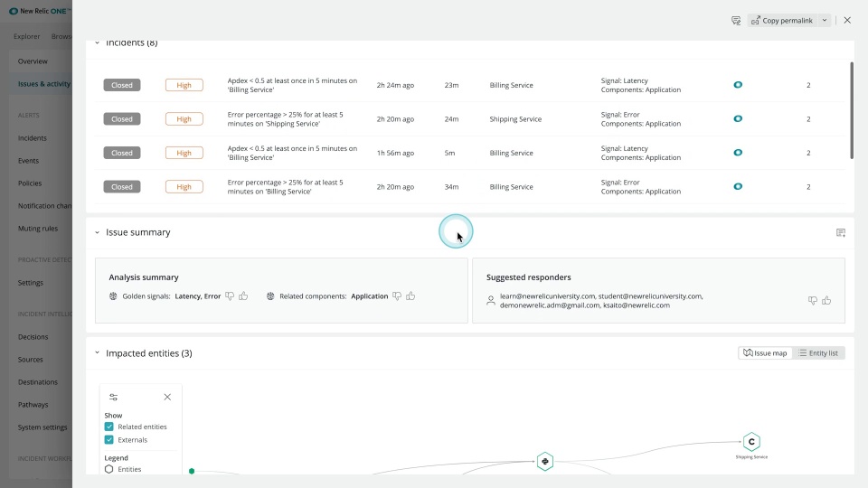Screen dimensions: 868x488
Task: Click New Relic source icon on Shipping Service incident row
Action: tap(738, 118)
